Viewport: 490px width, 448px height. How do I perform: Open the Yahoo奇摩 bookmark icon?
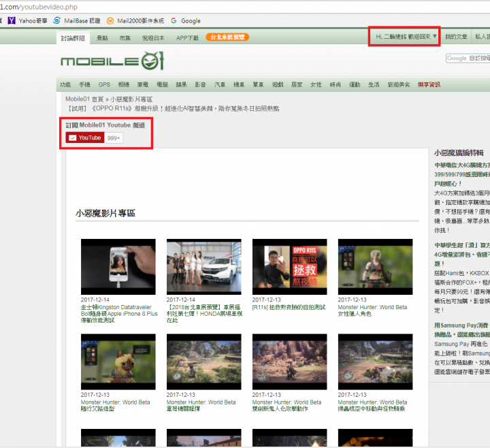[x=12, y=20]
